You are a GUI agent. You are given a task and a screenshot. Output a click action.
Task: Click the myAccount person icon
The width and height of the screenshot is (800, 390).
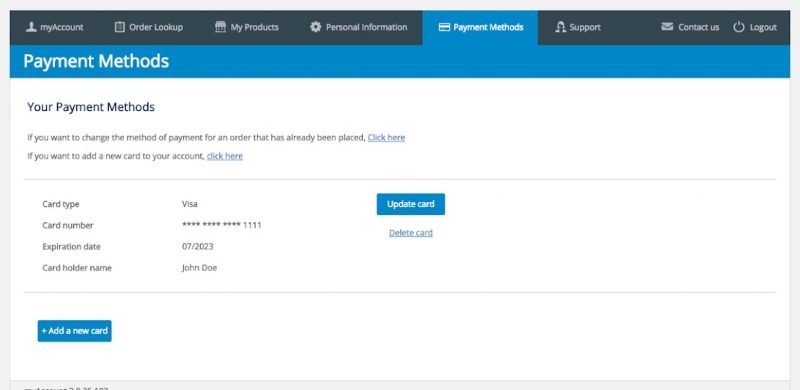(31, 27)
